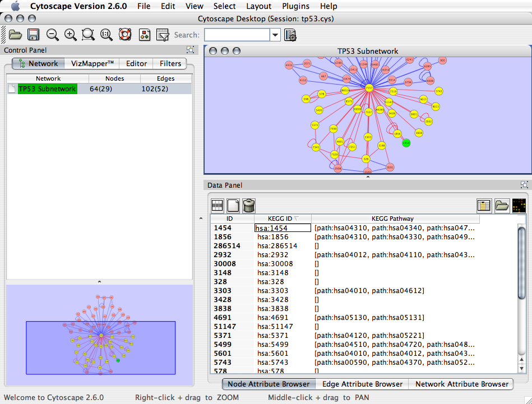Viewport: 532px width, 404px height.
Task: Collapse the Data Panel using divider arrow
Action: (x=368, y=177)
